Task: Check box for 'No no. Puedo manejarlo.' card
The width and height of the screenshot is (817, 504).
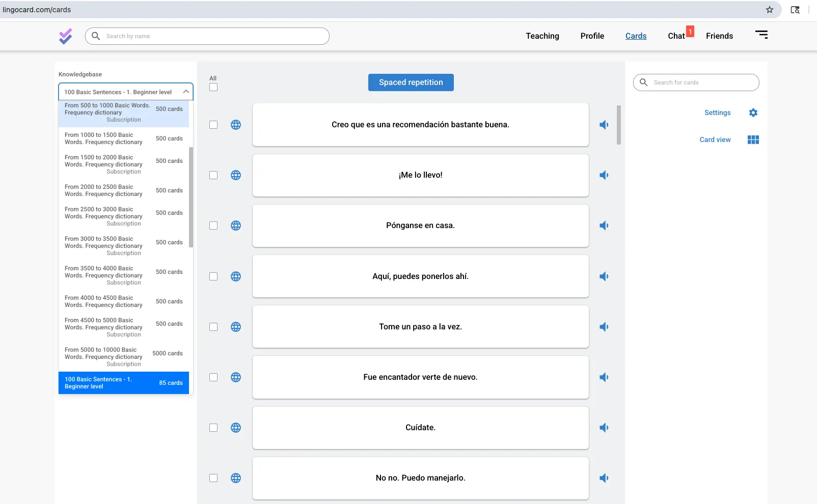Action: click(213, 478)
